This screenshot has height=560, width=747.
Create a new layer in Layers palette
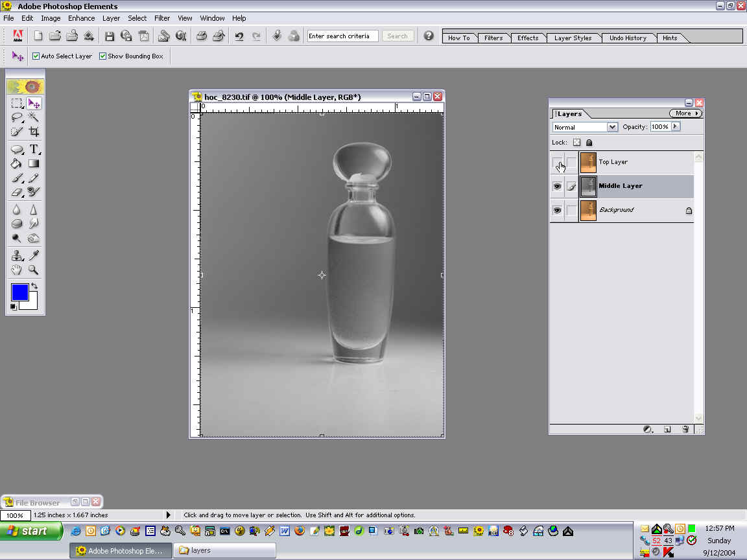pyautogui.click(x=667, y=429)
